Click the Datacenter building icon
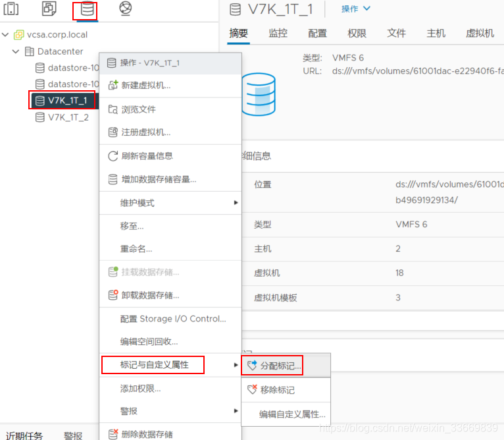This screenshot has height=440, width=504. point(29,51)
